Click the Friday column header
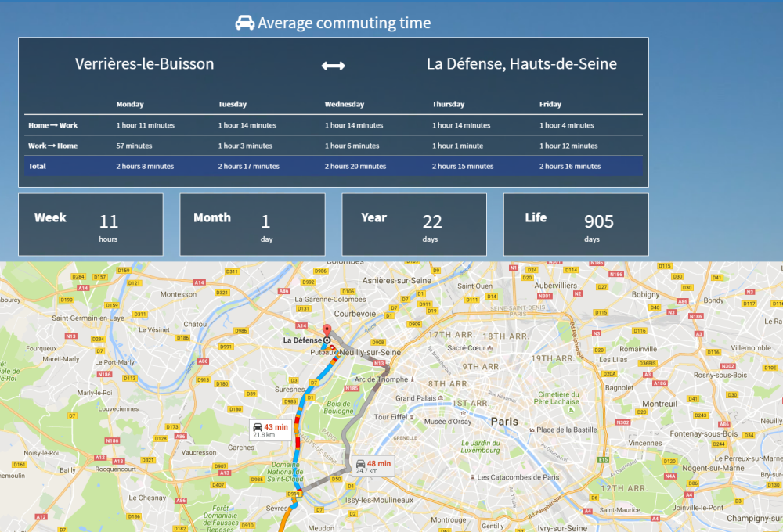Screen dimensions: 783x532 pos(550,104)
